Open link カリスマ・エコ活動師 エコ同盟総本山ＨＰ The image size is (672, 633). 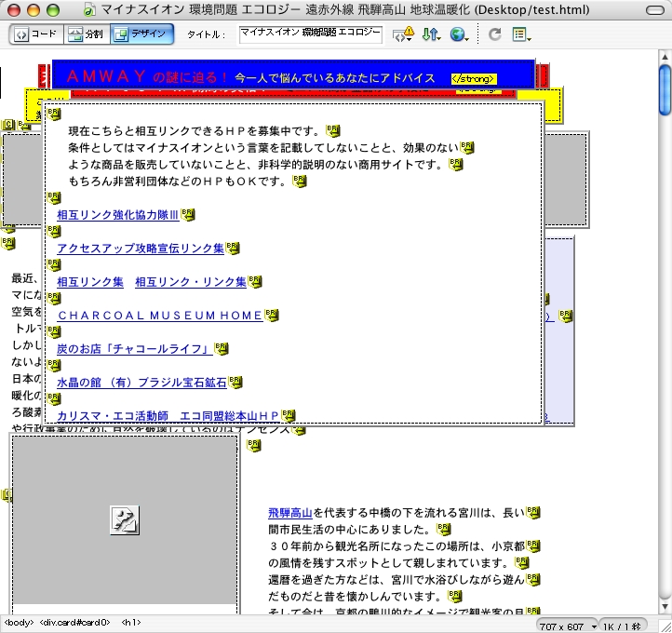coord(168,416)
